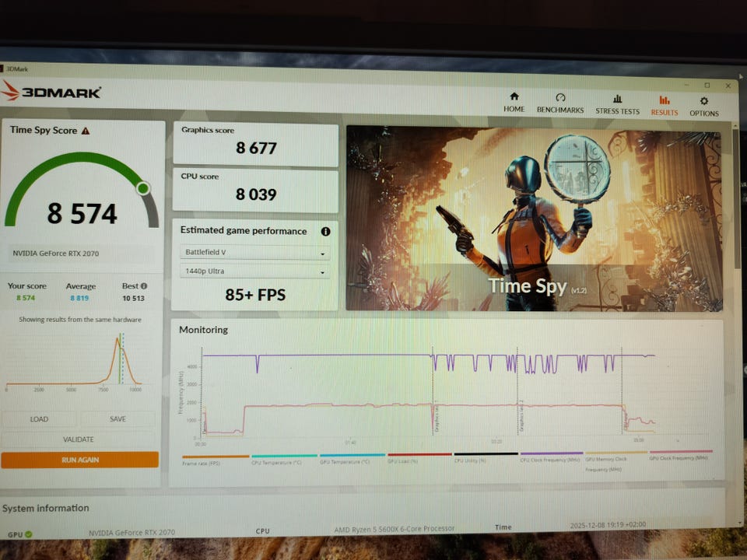Click the Monitoring panel heading

click(203, 330)
